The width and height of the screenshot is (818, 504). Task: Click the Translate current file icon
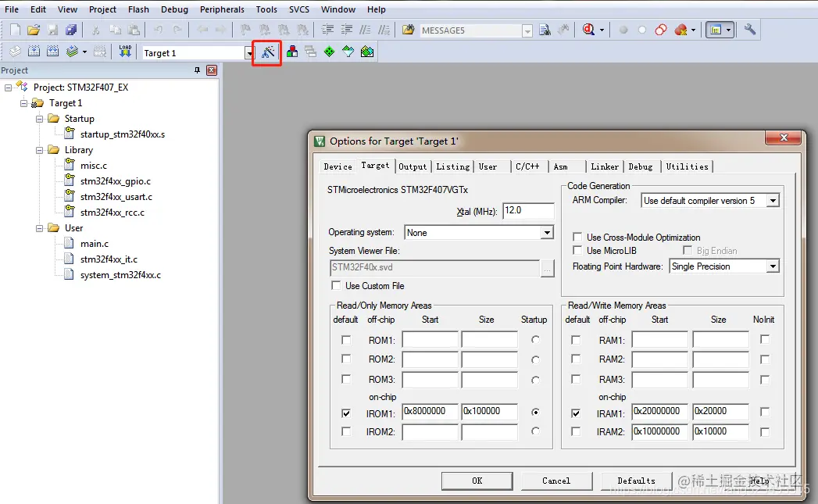(x=15, y=52)
